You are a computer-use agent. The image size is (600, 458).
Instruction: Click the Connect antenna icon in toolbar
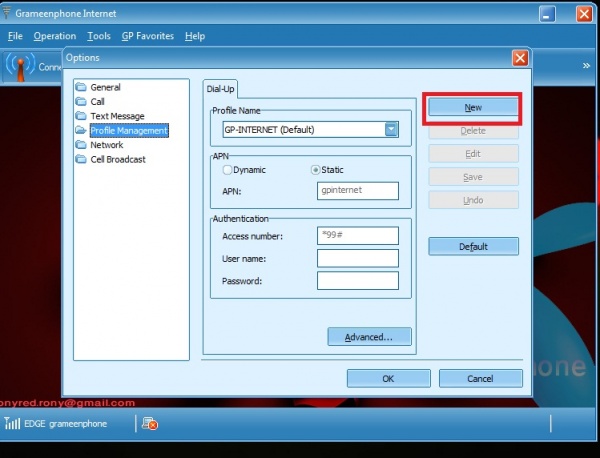(x=19, y=66)
